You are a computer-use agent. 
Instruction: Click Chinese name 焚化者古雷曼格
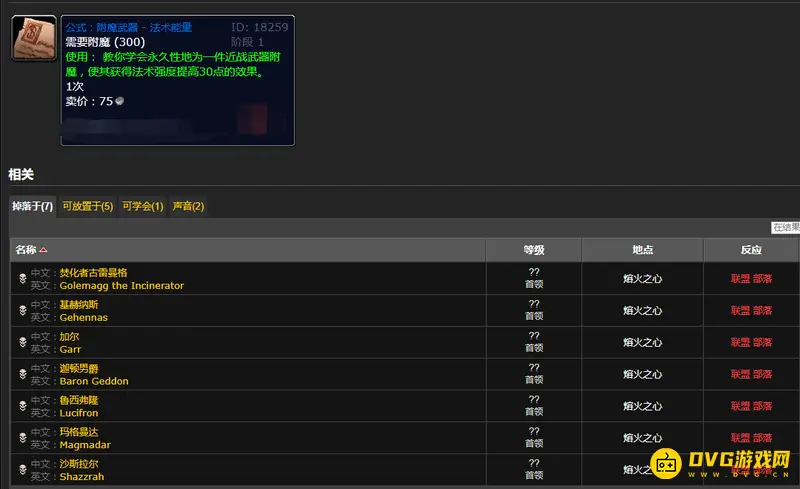(93, 273)
